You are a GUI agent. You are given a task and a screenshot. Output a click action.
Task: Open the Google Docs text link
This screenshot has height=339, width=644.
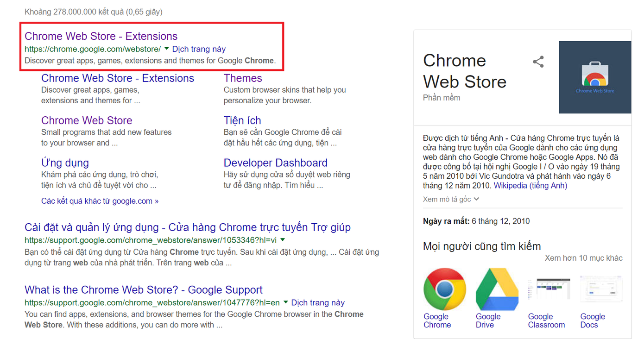593,320
